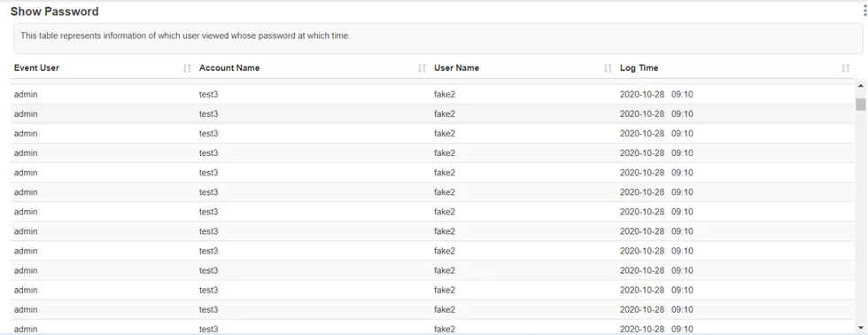Click the scrollbar up arrow
This screenshot has width=868, height=335.
point(860,85)
